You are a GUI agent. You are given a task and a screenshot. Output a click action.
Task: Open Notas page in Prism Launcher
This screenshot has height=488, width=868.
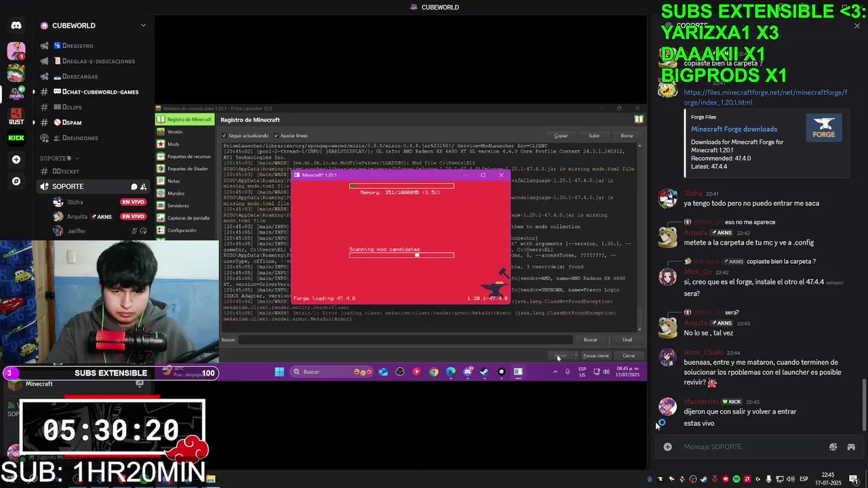point(184,181)
